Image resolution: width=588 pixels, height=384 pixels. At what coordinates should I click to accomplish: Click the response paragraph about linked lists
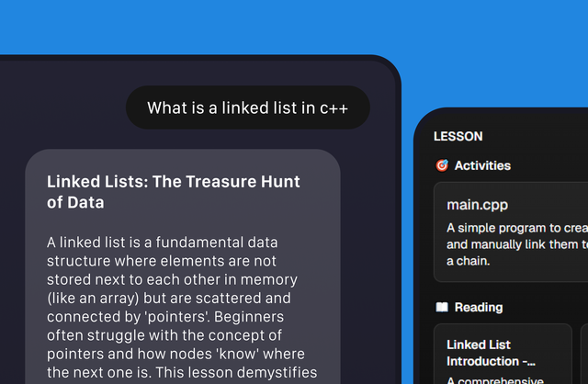coord(182,307)
